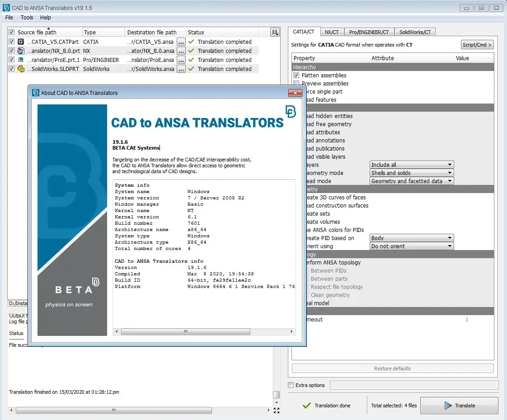Open the Help menu
507x420 pixels.
(45, 18)
